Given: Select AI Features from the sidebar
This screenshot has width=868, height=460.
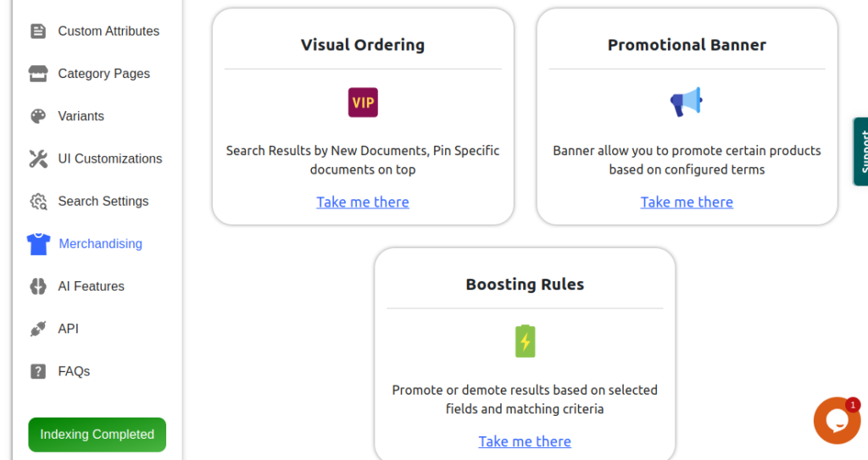Looking at the screenshot, I should coord(92,286).
